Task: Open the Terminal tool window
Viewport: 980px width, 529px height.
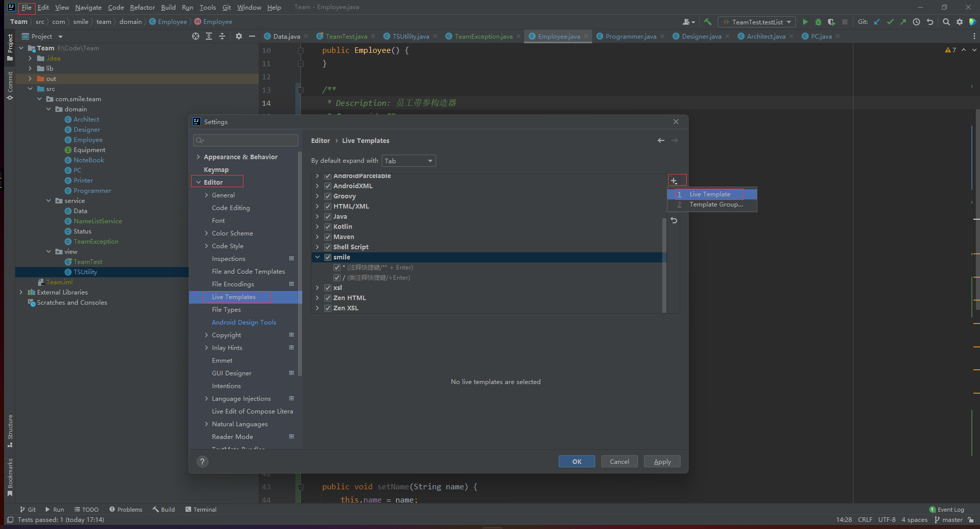Action: [201, 509]
